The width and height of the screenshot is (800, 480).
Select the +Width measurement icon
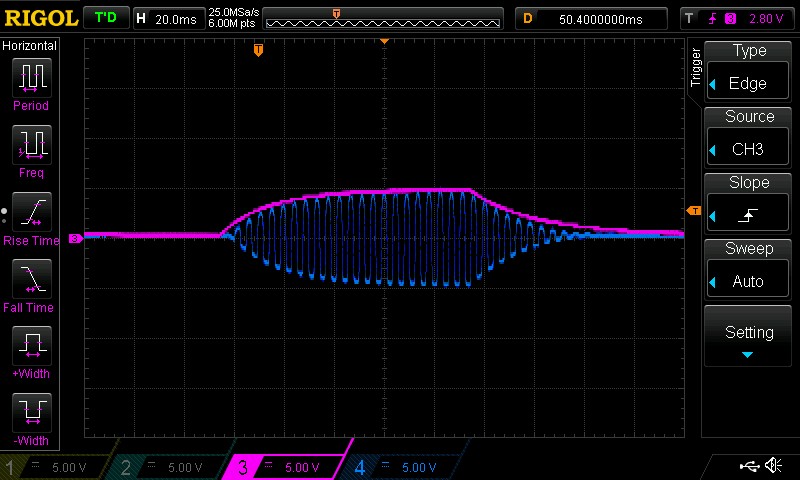[30, 345]
